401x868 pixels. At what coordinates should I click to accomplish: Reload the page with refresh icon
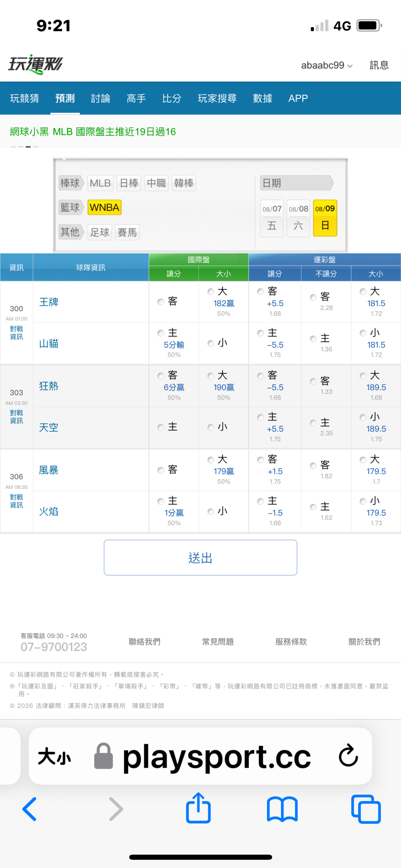(348, 755)
